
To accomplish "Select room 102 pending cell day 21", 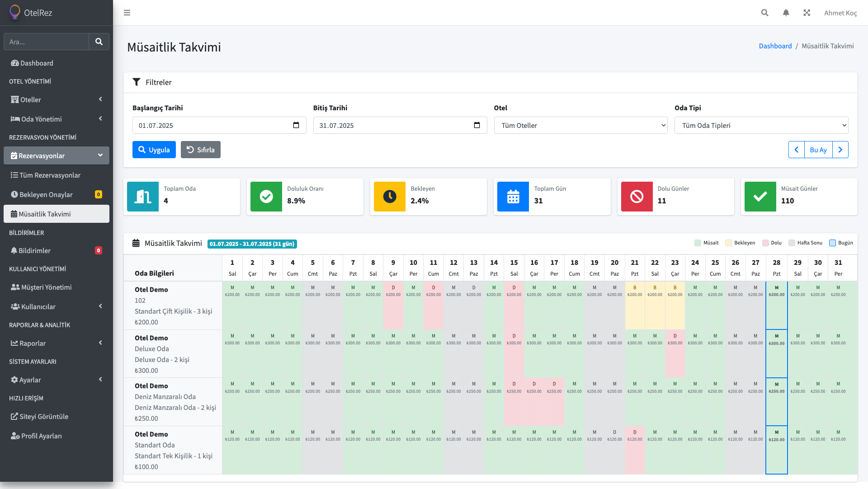I will click(635, 306).
